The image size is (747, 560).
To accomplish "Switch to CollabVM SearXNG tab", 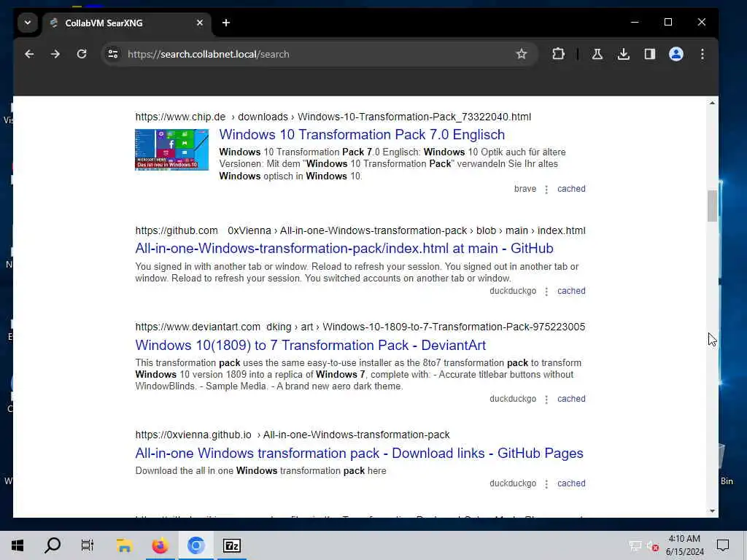I will (x=126, y=23).
